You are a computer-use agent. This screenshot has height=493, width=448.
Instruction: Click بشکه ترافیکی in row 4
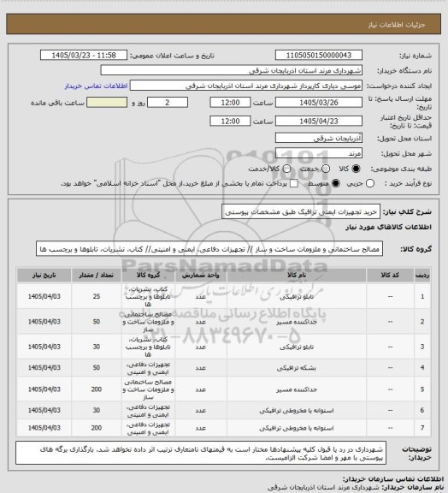[297, 368]
